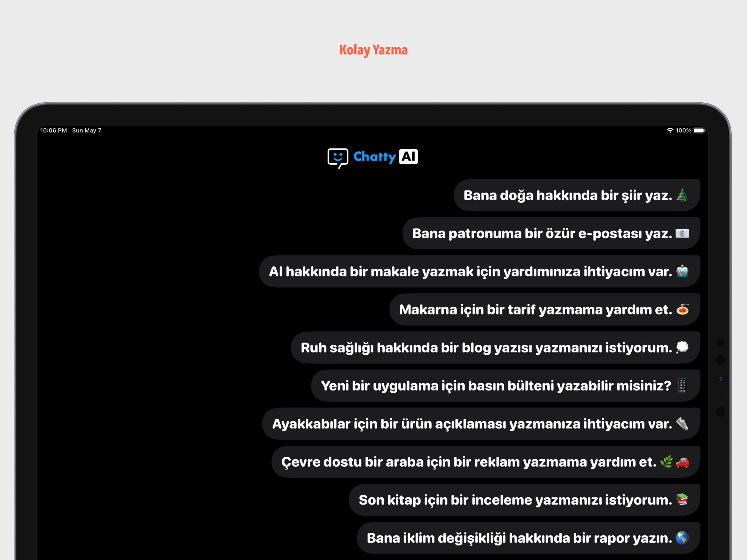The image size is (747, 560).
Task: Click the stacked books emoji icon
Action: point(682,500)
